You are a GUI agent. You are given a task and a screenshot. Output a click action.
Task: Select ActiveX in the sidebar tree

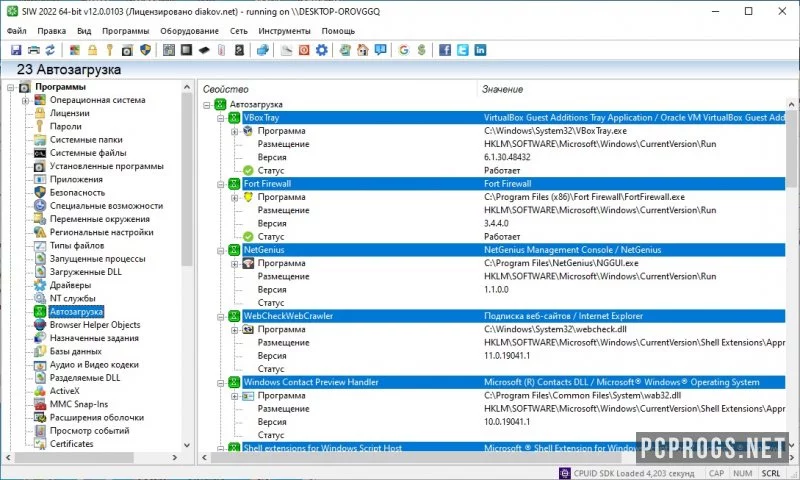pos(64,391)
